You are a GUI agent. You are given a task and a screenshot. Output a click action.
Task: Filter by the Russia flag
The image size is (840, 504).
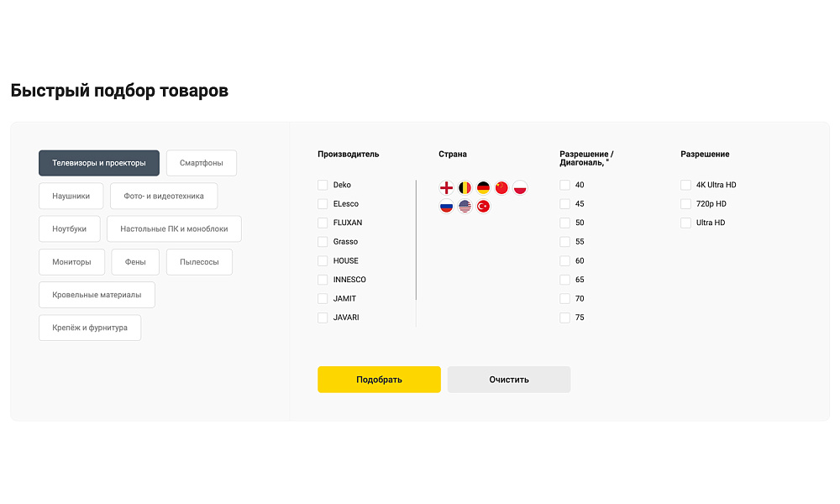click(446, 207)
